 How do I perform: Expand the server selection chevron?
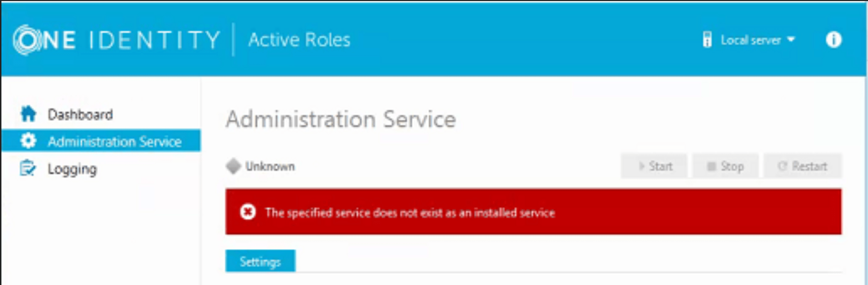click(791, 40)
